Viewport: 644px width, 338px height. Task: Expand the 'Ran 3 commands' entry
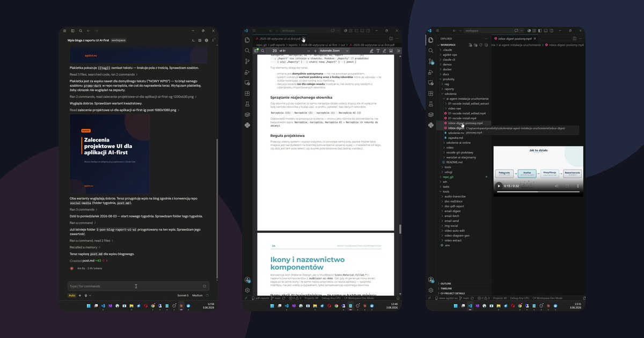click(x=85, y=209)
